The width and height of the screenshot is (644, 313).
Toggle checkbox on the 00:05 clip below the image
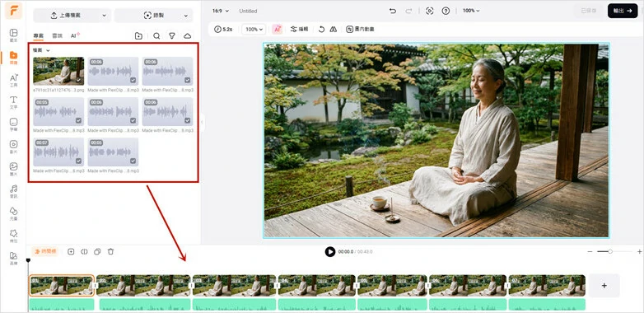[78, 121]
